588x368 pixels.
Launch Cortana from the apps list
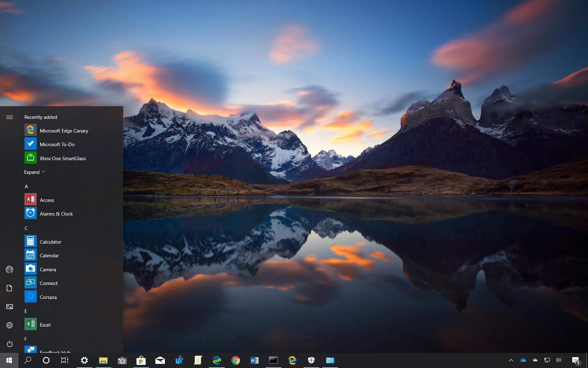(48, 297)
